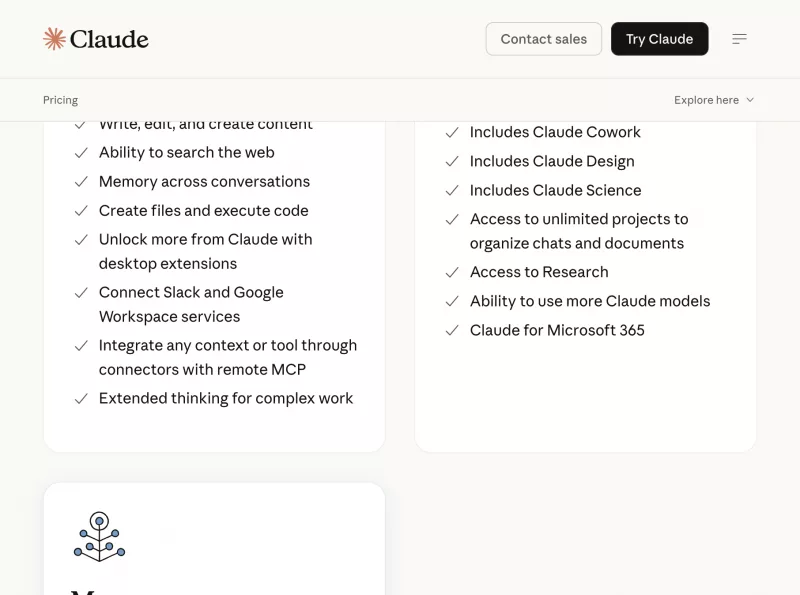
Task: Click the text 'Claude for Microsoft 365'
Action: coord(557,330)
